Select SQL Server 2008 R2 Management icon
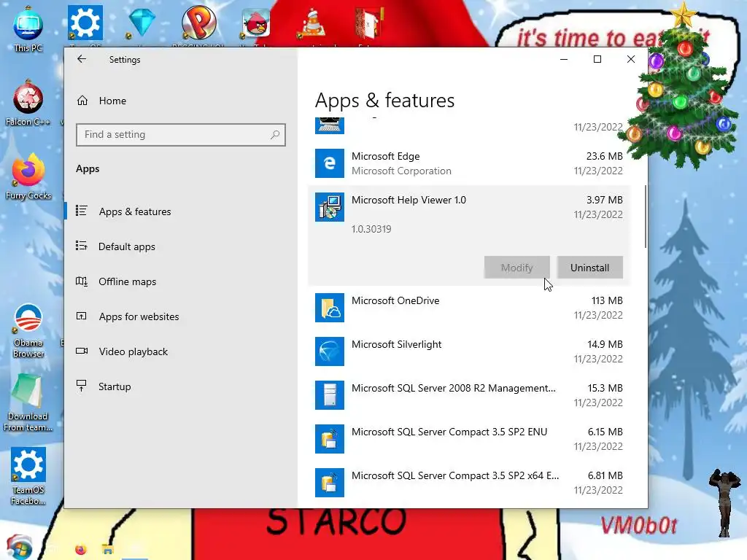The height and width of the screenshot is (560, 747). click(x=330, y=395)
